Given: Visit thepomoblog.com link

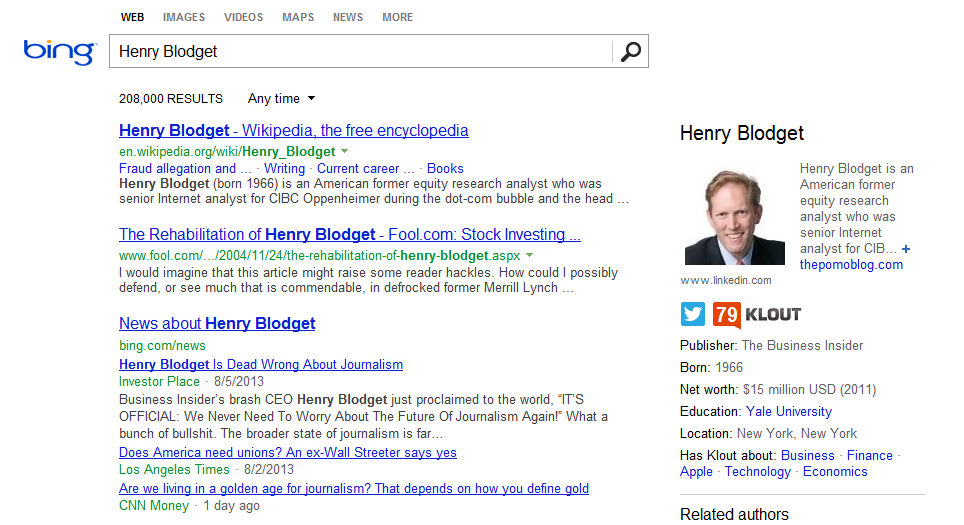Looking at the screenshot, I should (851, 265).
